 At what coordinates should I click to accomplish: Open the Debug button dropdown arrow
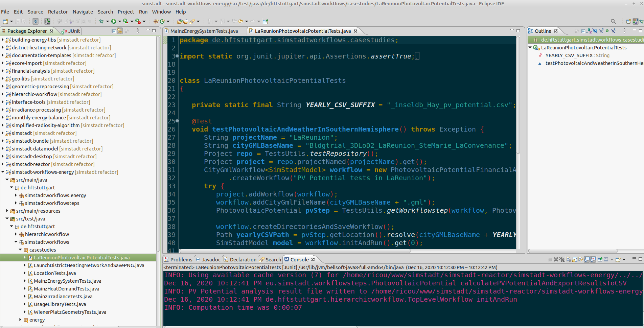(x=108, y=21)
